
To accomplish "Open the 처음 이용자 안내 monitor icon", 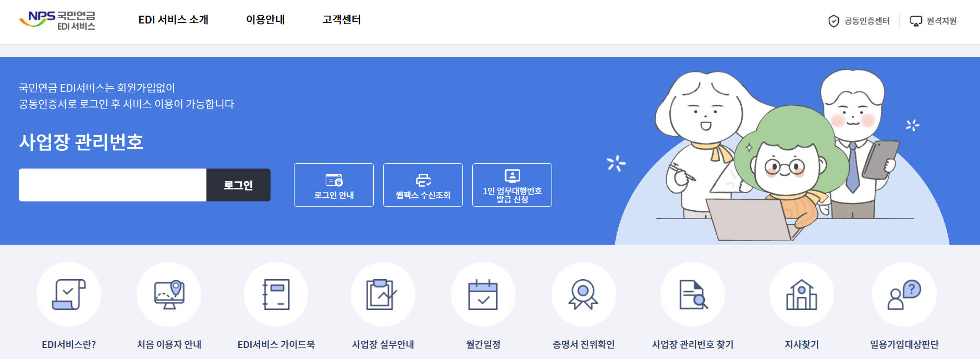I will pos(169,294).
